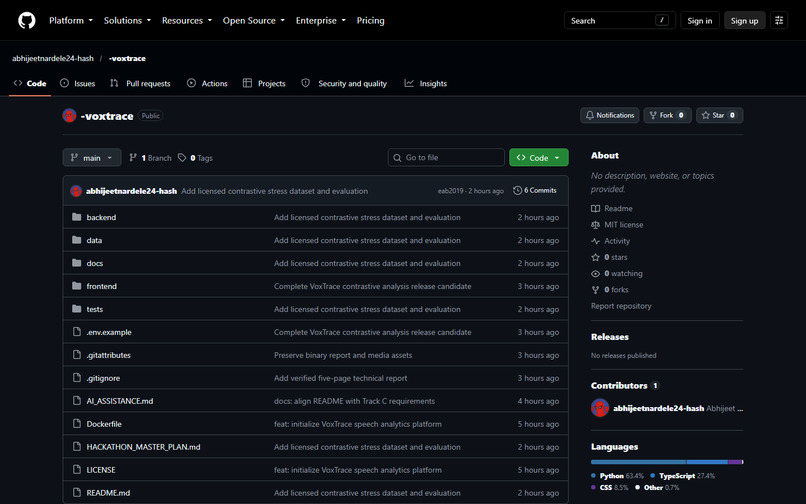The image size is (806, 504).
Task: Click the MIT license scale icon
Action: 595,225
